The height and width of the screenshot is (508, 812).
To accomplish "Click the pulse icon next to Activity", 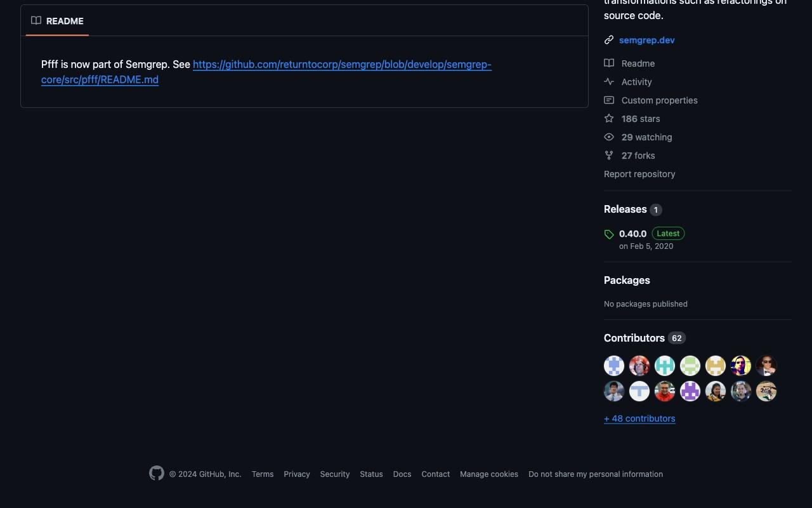I will (x=609, y=82).
